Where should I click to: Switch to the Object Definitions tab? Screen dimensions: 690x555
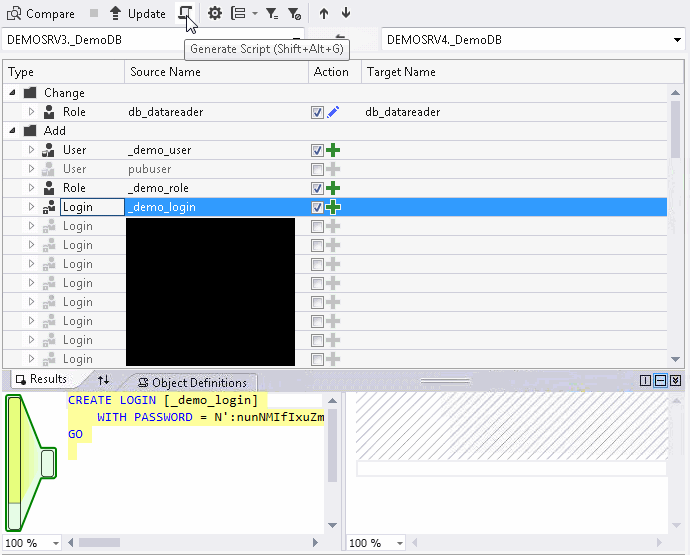[192, 382]
